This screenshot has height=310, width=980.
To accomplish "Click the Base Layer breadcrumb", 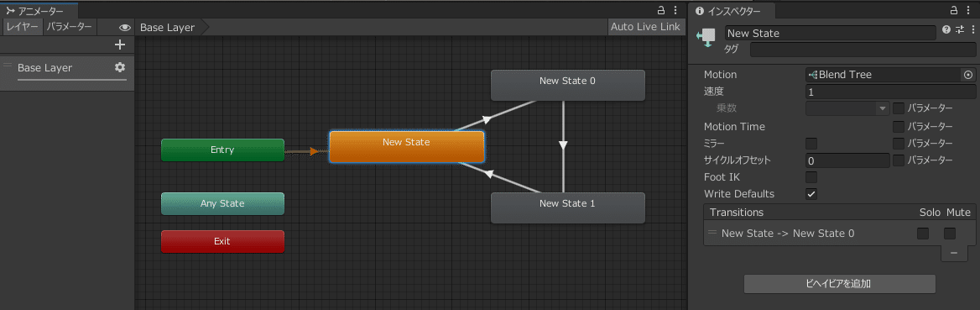I will point(167,28).
